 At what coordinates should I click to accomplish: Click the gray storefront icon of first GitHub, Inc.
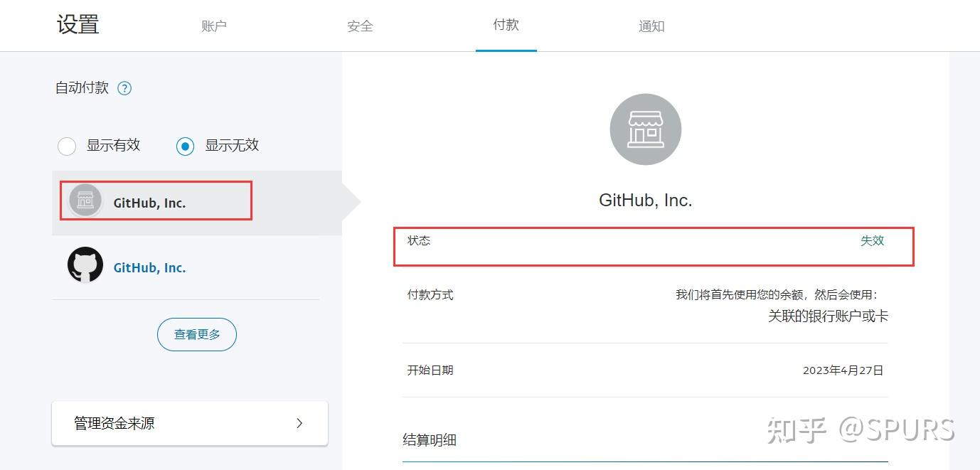coord(85,201)
